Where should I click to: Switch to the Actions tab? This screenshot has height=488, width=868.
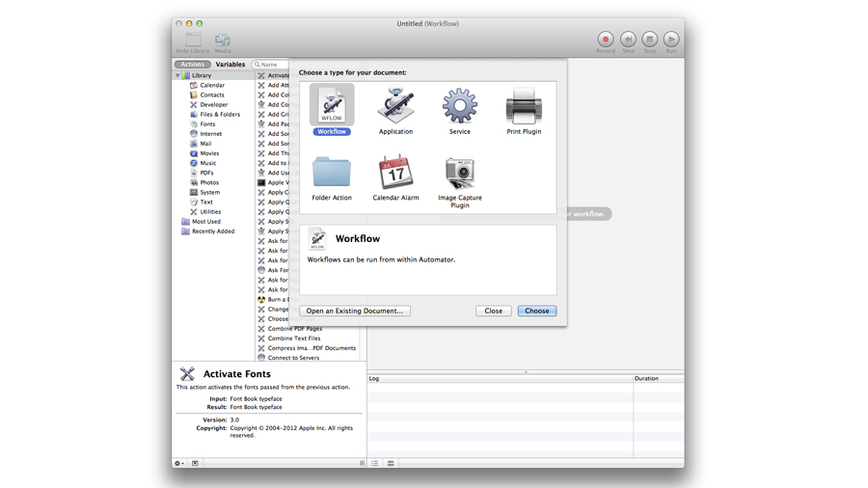point(193,65)
